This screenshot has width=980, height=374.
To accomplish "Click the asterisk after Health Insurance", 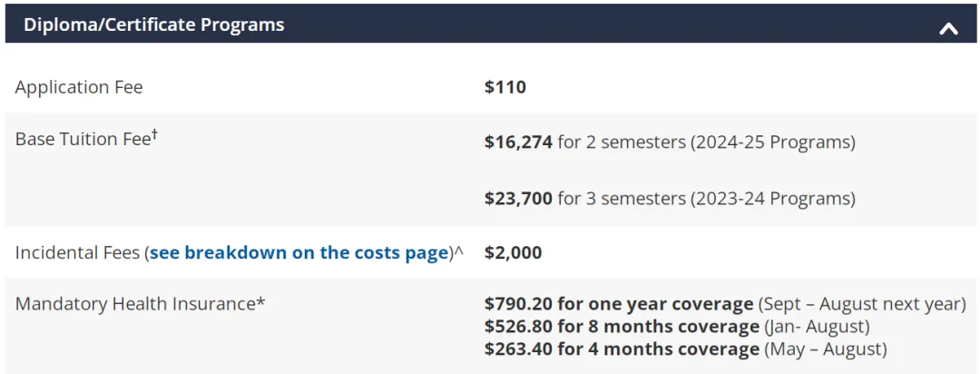I will click(260, 302).
